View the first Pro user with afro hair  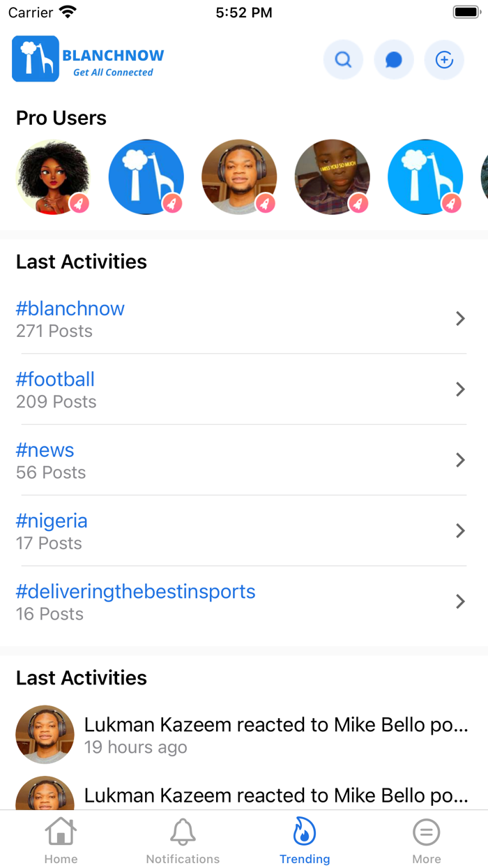[53, 177]
